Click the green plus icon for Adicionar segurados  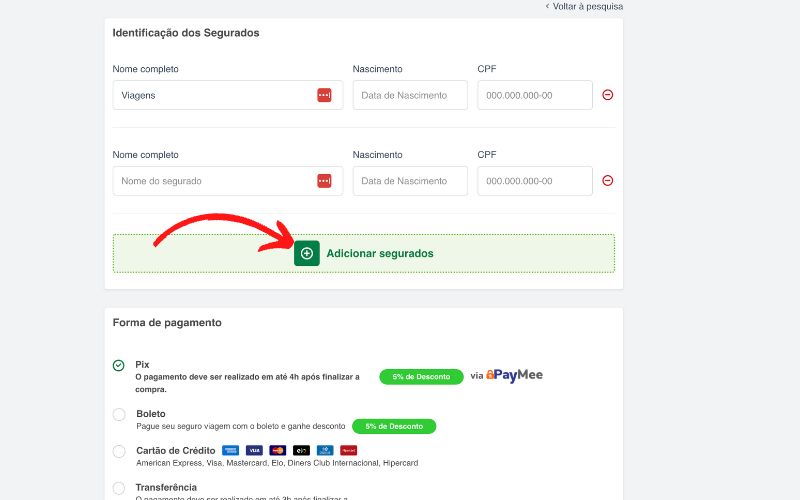(x=307, y=253)
